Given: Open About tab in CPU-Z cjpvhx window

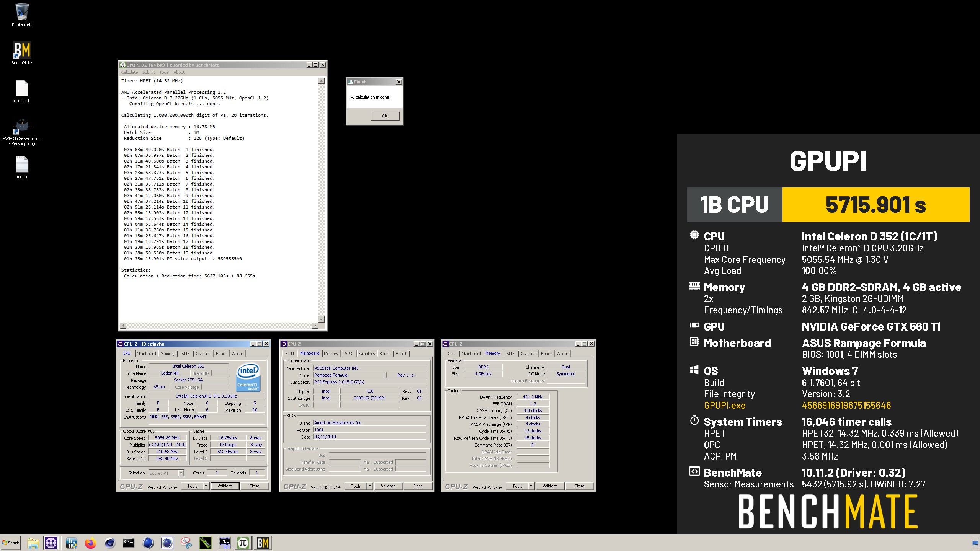Looking at the screenshot, I should point(238,354).
